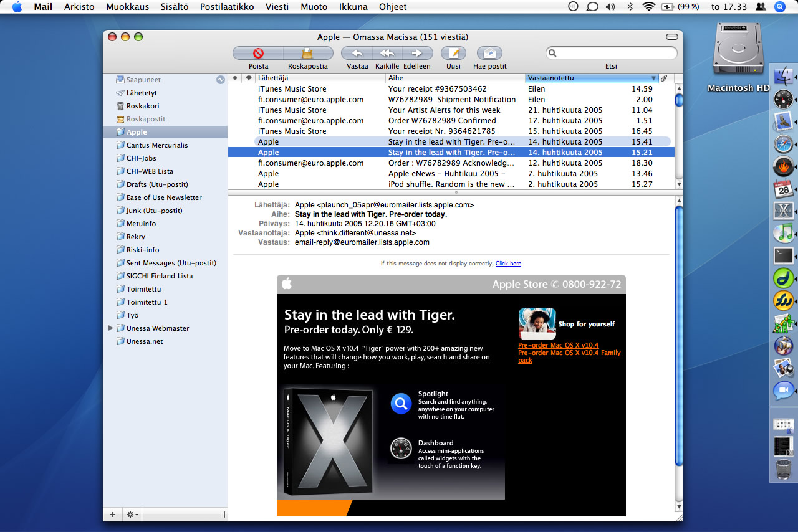The height and width of the screenshot is (532, 798).
Task: Open the Trash in the Dock
Action: point(783,468)
